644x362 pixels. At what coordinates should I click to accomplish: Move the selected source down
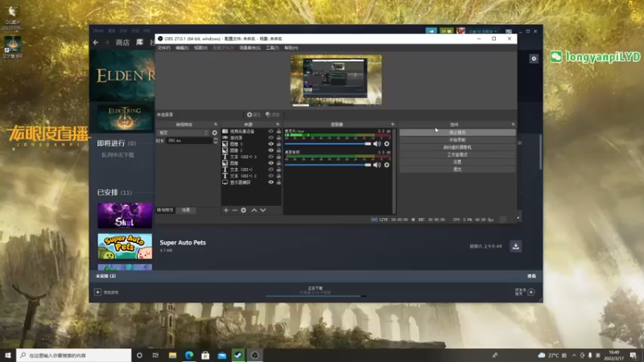pyautogui.click(x=263, y=210)
